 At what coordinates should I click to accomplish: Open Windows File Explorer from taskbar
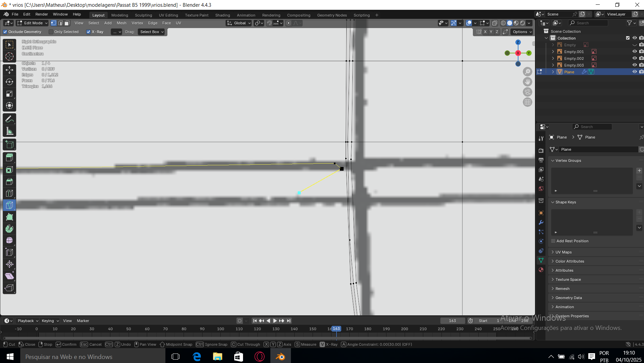click(x=217, y=357)
